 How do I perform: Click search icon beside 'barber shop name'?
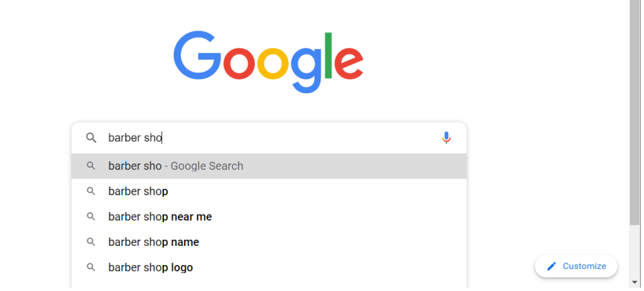point(91,242)
